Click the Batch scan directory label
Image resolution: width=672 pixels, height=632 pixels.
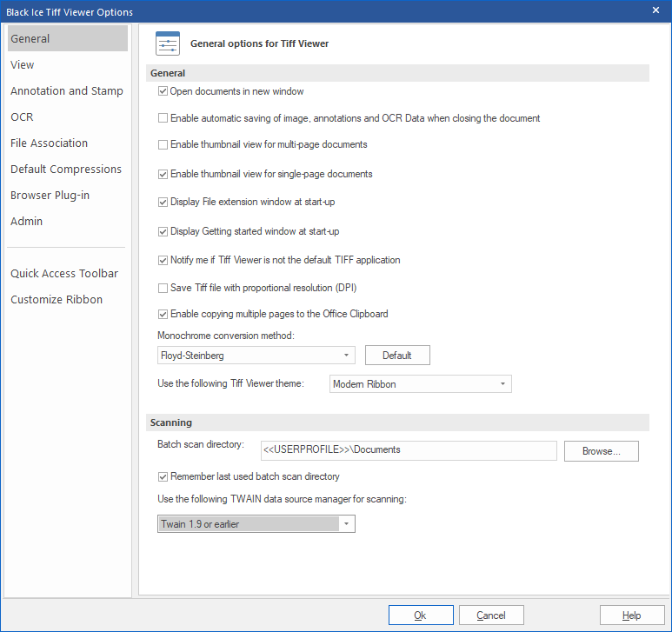[201, 444]
